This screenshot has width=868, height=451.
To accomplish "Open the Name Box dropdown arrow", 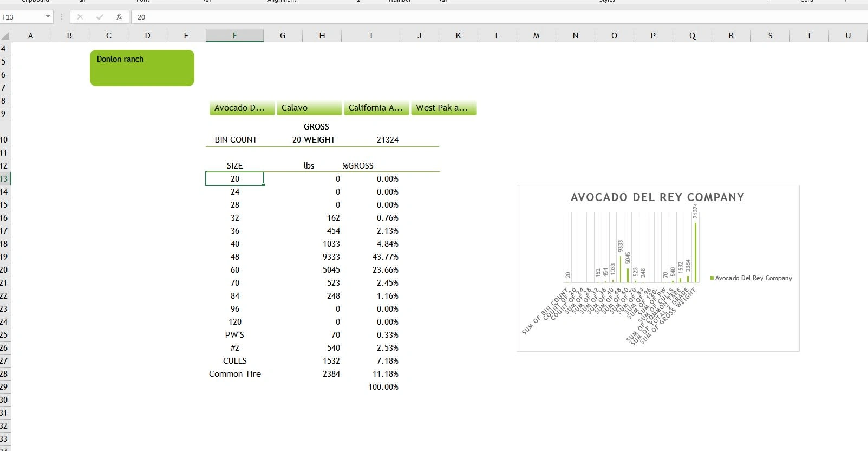I will 48,17.
